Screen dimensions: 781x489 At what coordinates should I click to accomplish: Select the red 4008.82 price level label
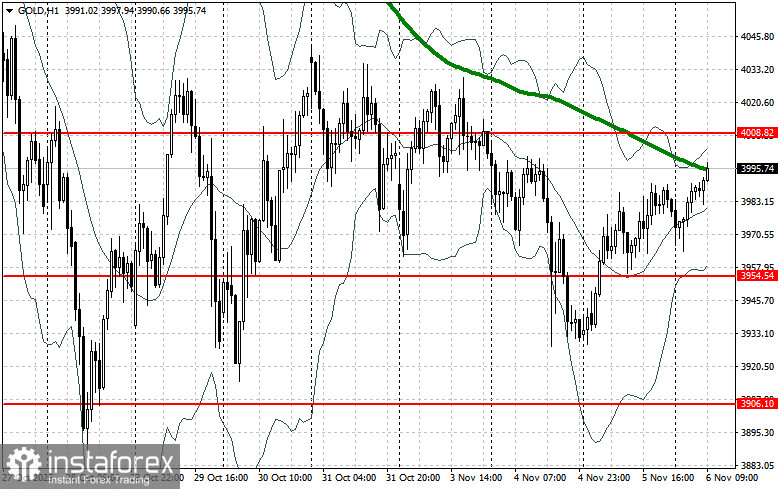coord(757,133)
